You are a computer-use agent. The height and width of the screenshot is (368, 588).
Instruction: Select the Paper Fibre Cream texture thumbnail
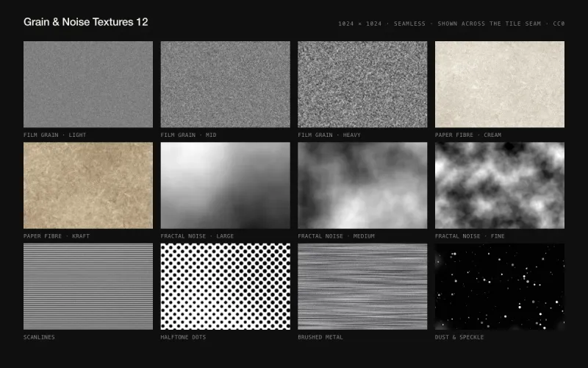click(500, 84)
